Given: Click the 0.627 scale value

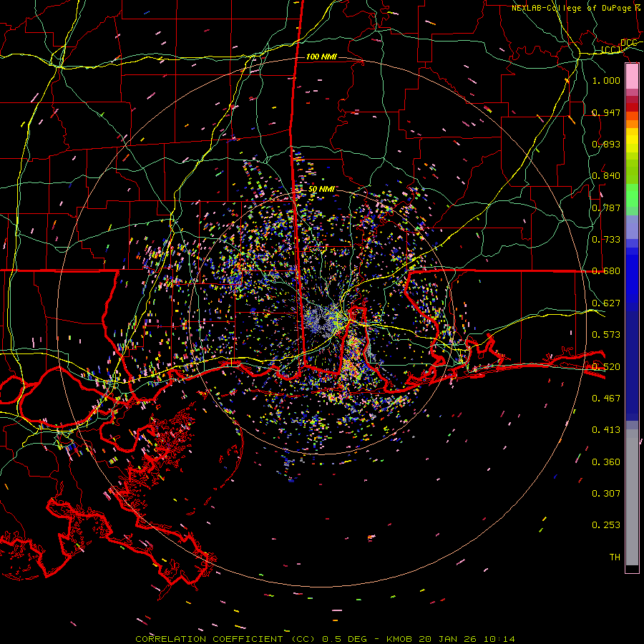Looking at the screenshot, I should [x=606, y=303].
